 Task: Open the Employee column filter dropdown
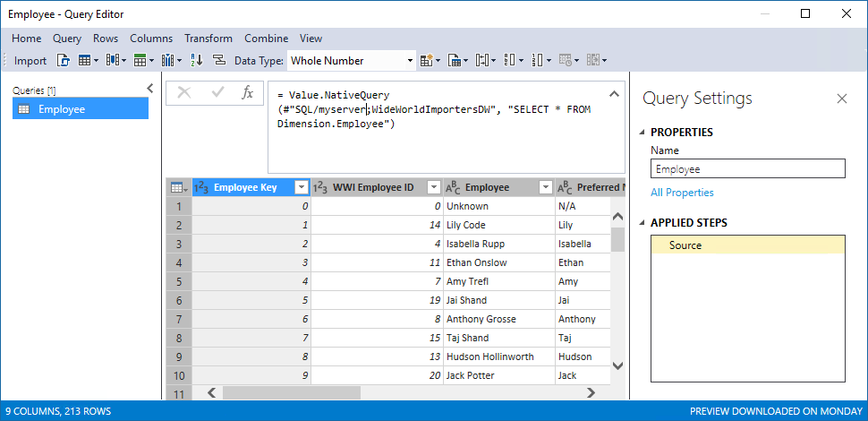547,188
